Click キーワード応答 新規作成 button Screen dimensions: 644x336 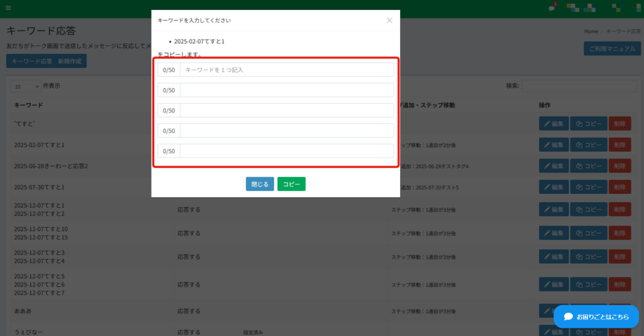[46, 62]
